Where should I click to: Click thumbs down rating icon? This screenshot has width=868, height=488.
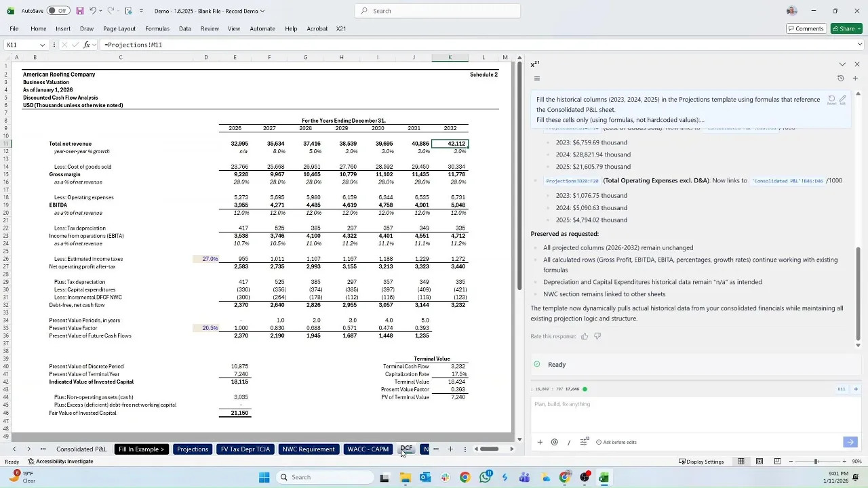(597, 336)
